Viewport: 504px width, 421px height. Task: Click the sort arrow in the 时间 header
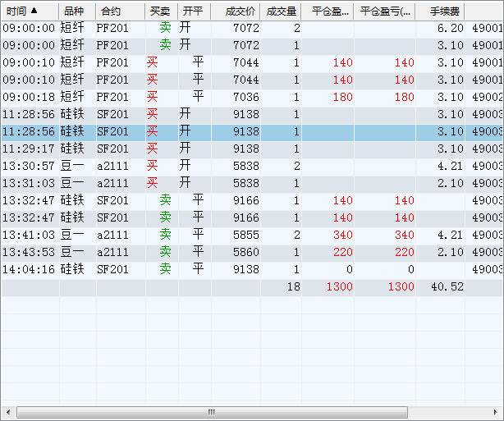point(34,11)
